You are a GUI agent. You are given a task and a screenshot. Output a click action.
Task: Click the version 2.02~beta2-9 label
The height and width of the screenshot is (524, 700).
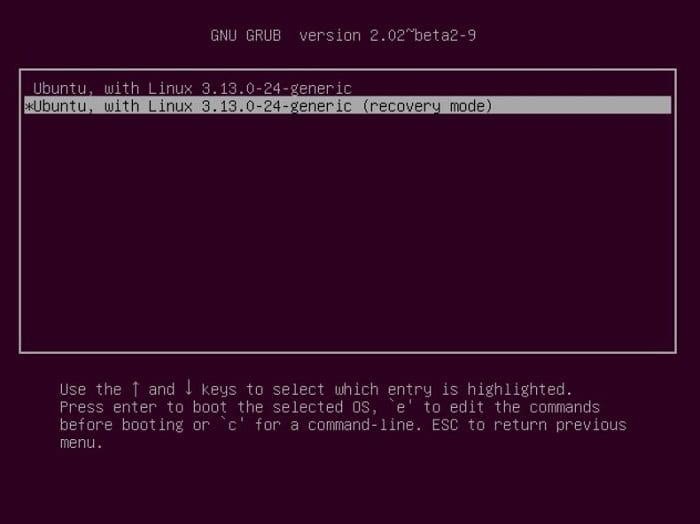point(387,35)
